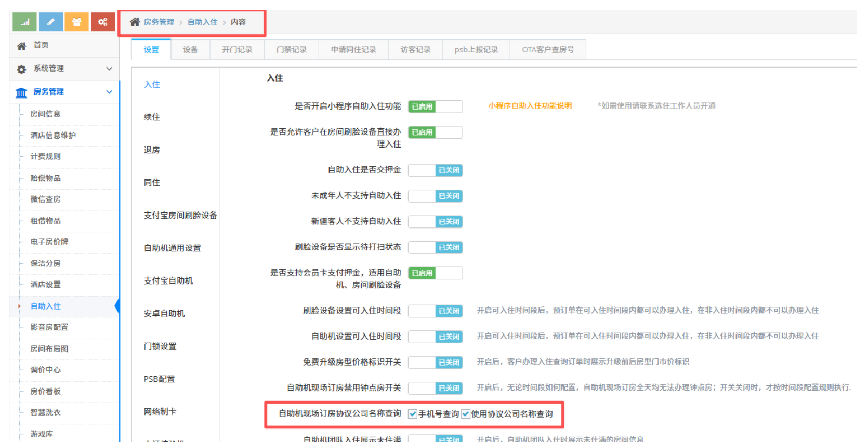868x442 pixels.
Task: Open 调价中心 in sidebar tree
Action: pyautogui.click(x=45, y=370)
